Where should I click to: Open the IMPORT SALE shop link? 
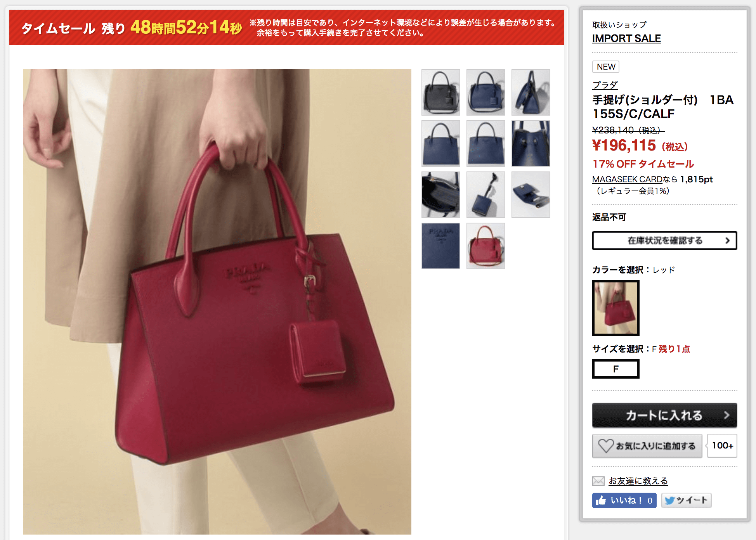pyautogui.click(x=626, y=38)
